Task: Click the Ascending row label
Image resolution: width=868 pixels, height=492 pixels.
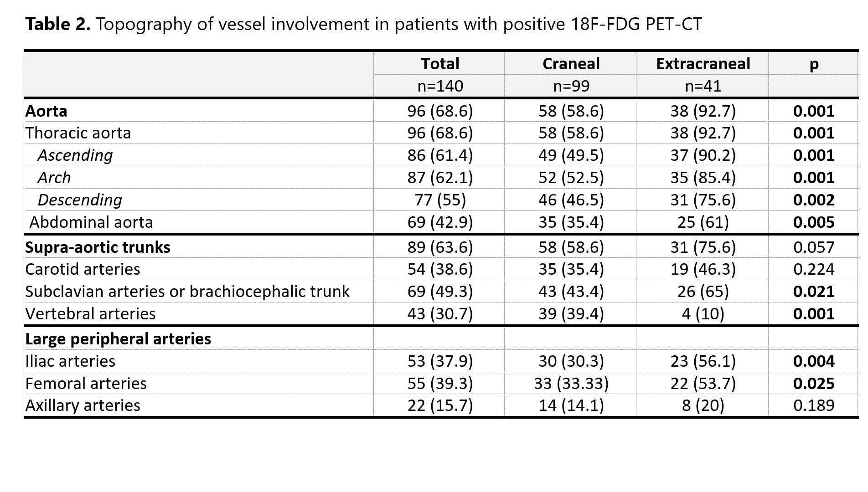Action: click(75, 155)
